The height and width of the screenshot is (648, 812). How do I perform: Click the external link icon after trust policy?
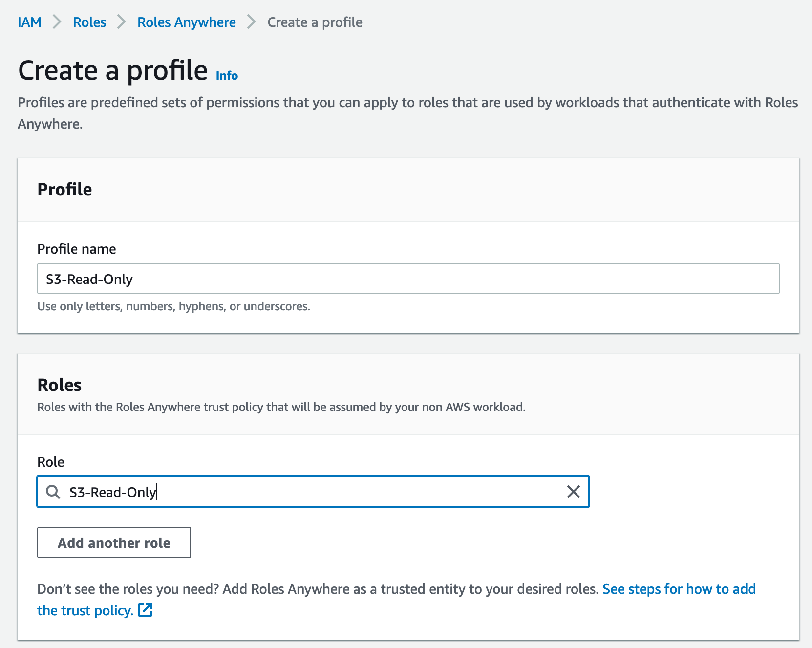pos(145,610)
